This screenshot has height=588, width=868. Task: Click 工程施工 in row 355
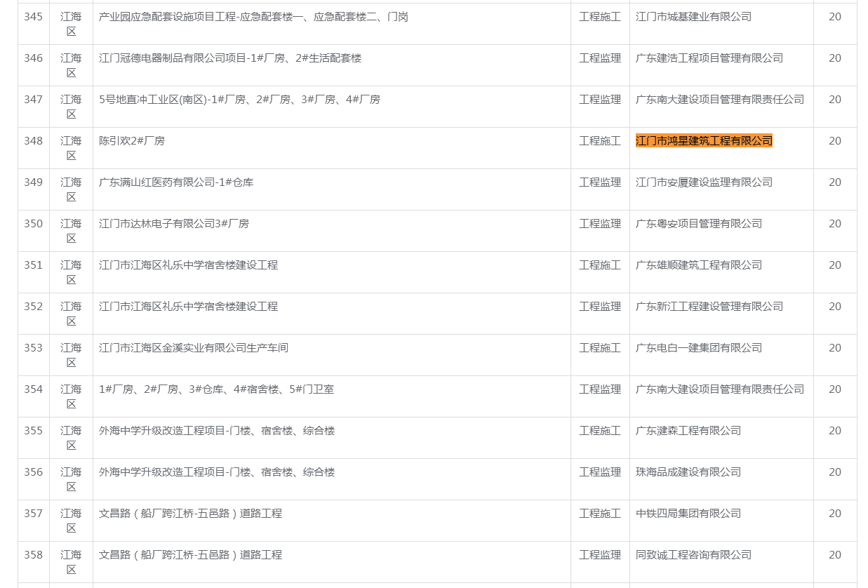pos(600,431)
